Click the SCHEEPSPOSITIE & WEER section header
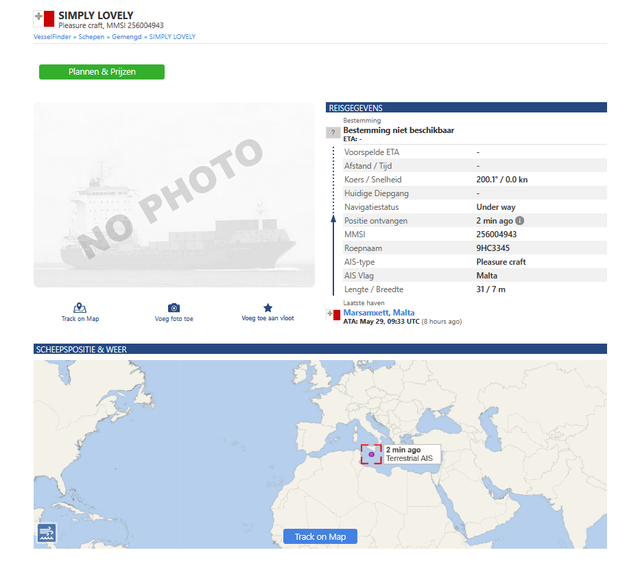The height and width of the screenshot is (561, 640). pyautogui.click(x=320, y=349)
